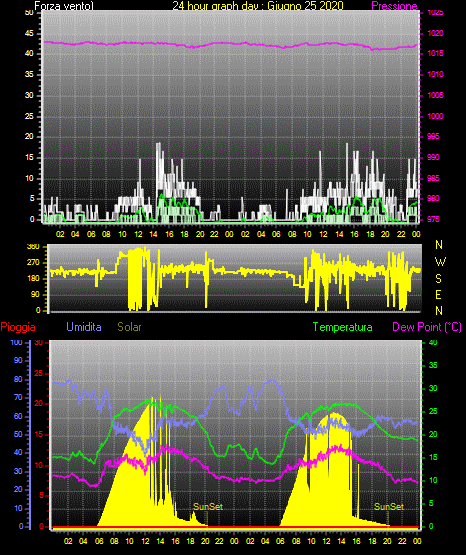Click the blue 50 humidity axis value
Screen dimensions: 466x555
18,434
